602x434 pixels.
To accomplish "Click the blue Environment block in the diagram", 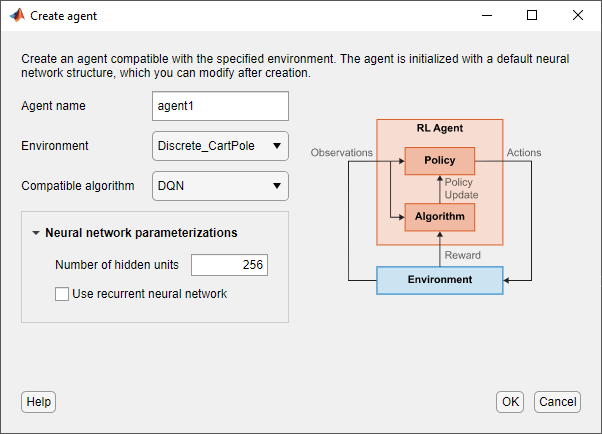I will [439, 280].
